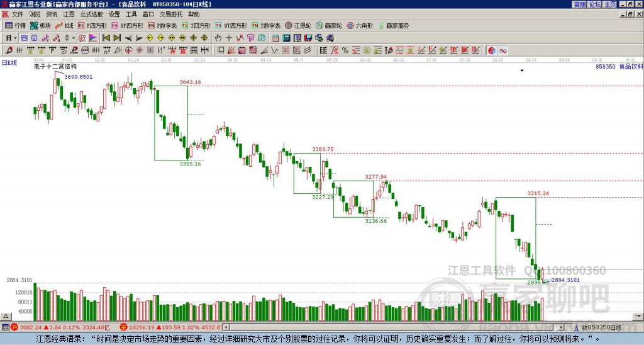Open the 赢家轮 wheel tool

tap(329, 25)
